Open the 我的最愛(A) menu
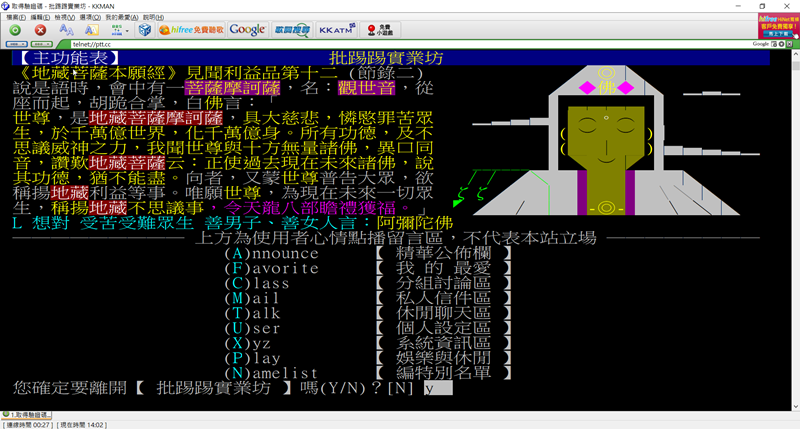800x429 pixels. click(x=121, y=17)
